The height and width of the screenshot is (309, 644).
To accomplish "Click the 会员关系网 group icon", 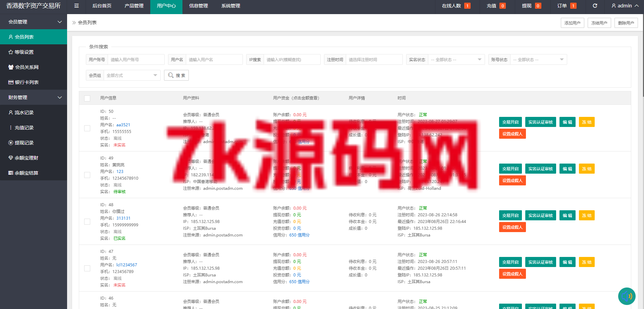I will click(11, 67).
